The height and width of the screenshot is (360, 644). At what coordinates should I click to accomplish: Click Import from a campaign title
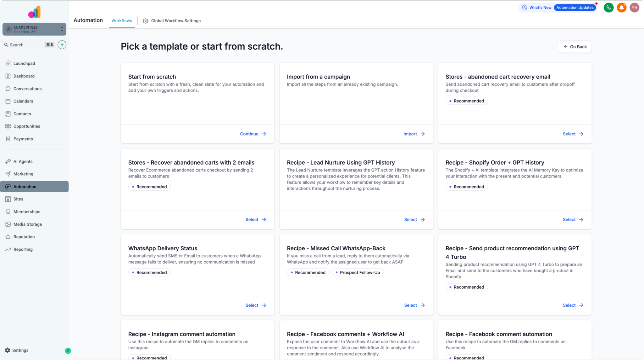318,77
